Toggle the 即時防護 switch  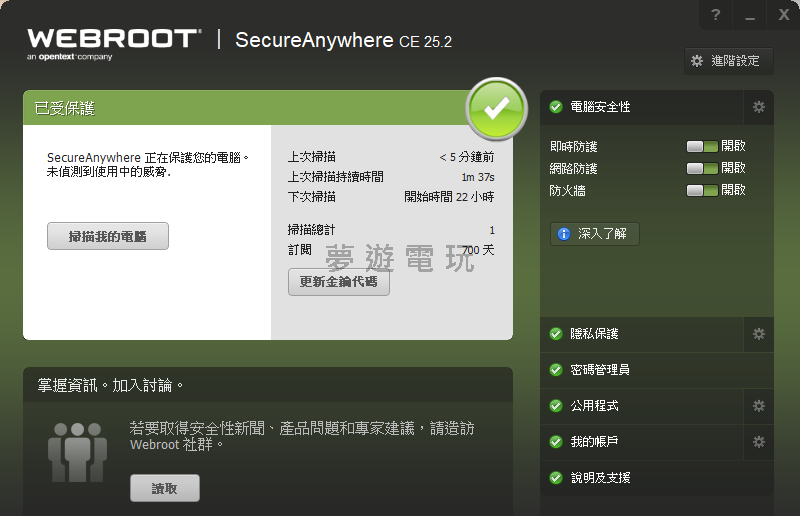tap(702, 146)
